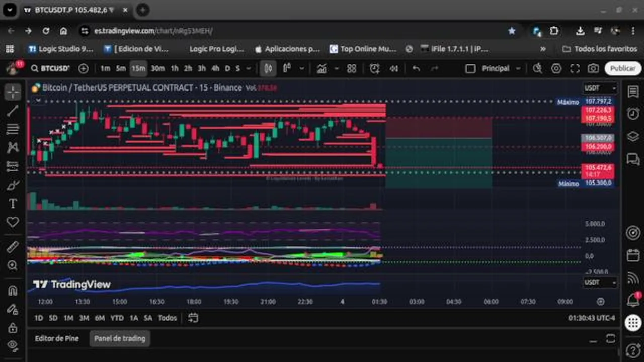Image resolution: width=644 pixels, height=362 pixels.
Task: Select the 15m timeframe
Action: click(x=138, y=68)
